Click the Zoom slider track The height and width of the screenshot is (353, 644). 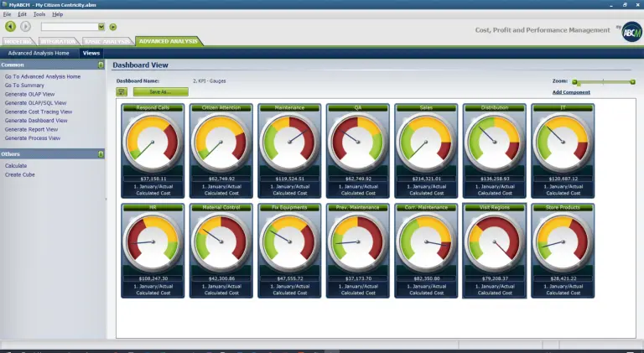click(x=604, y=82)
